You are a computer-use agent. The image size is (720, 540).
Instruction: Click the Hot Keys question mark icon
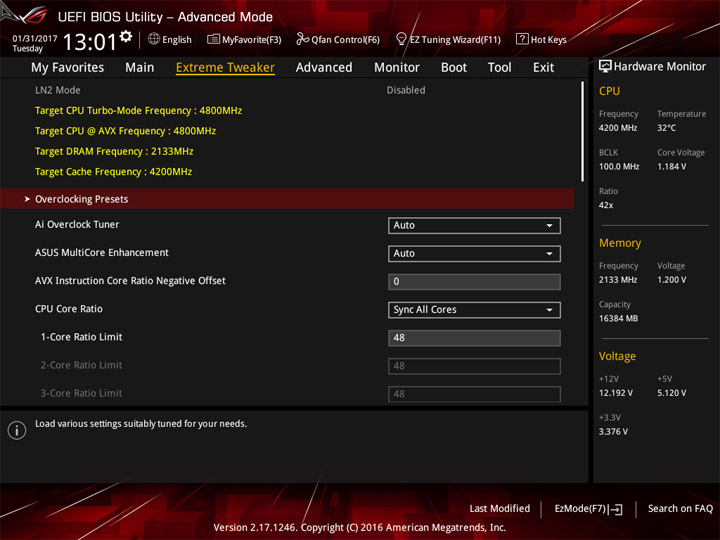click(522, 39)
